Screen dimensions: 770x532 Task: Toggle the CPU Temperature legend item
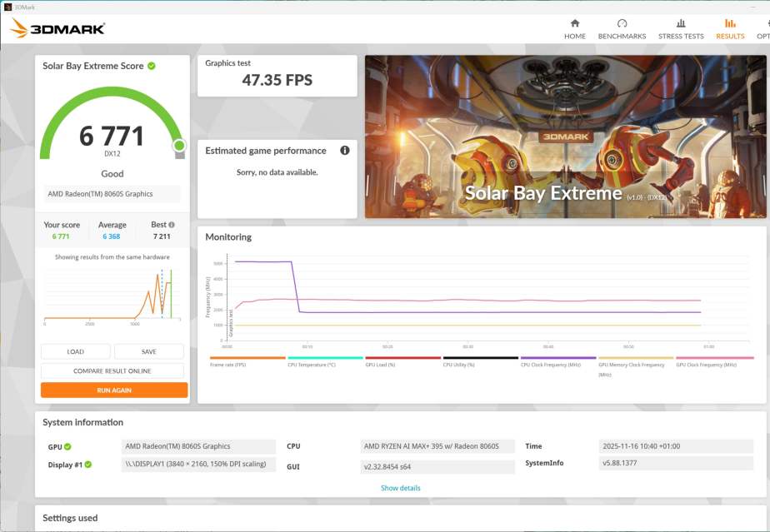click(311, 364)
